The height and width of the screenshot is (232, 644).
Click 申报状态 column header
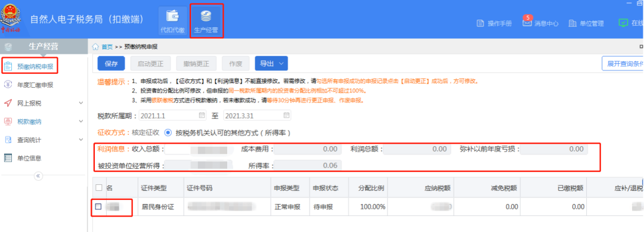click(x=326, y=188)
